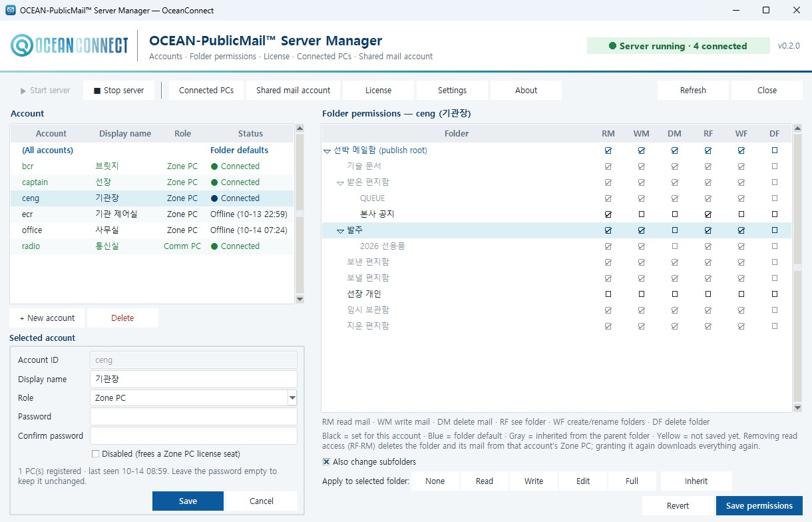Toggle the Disabled account checkbox
812x522 pixels.
(95, 454)
